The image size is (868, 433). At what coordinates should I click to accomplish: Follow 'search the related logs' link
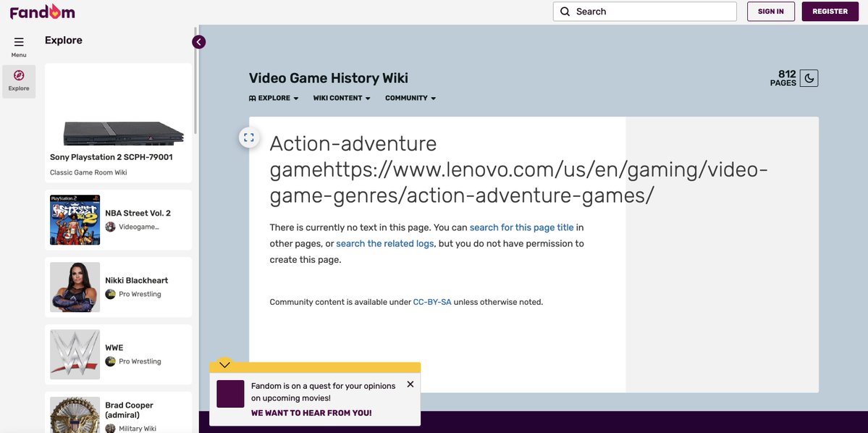point(384,243)
